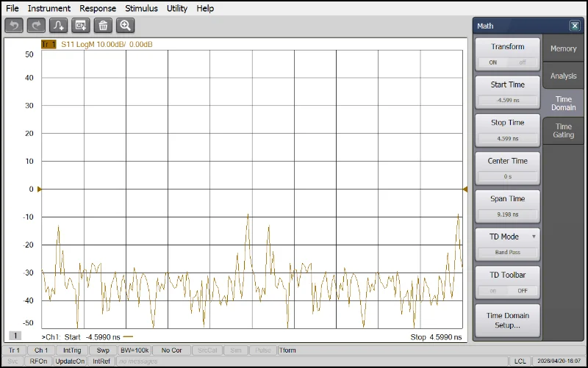Screen dimensions: 588x368
Task: Click the Pulse status entry
Action: (x=263, y=350)
